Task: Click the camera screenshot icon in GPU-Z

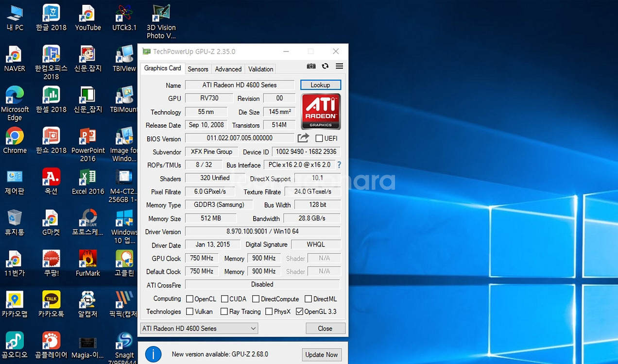Action: [x=311, y=66]
